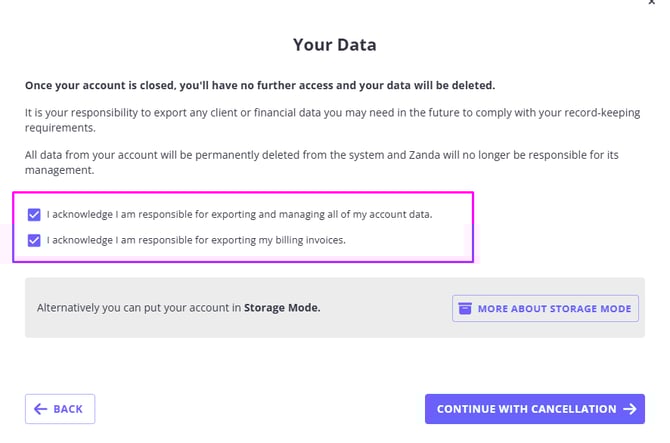Click the record-keeping requirements paragraph
This screenshot has width=670, height=443.
tap(332, 120)
